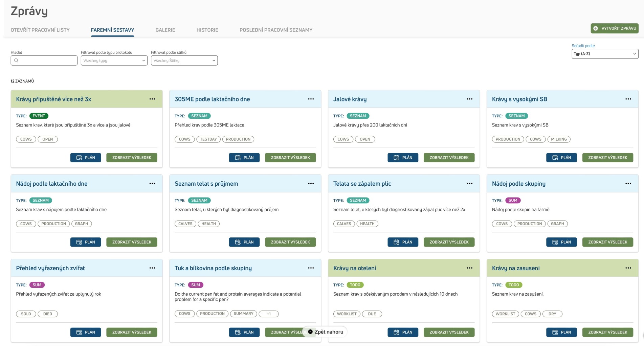This screenshot has height=346, width=644.
Task: Click SUM type badge on Nádoj podle skupiny
Action: (513, 201)
